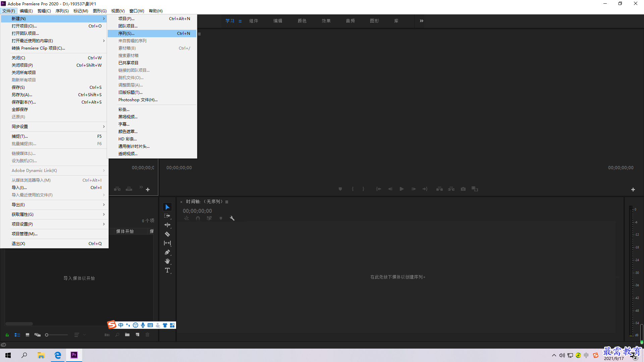
Task: Switch to 颜色 workspace tab
Action: point(302,21)
